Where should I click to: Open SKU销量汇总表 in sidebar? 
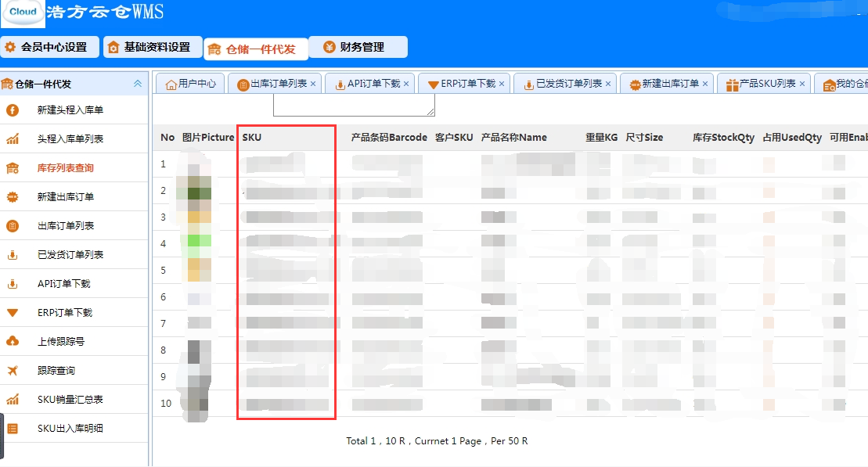click(70, 400)
